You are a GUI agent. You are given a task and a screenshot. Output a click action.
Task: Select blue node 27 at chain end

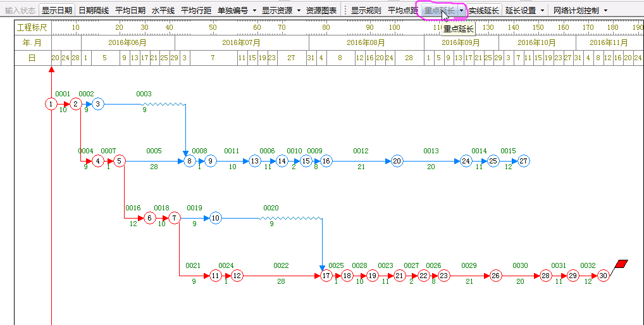point(523,161)
